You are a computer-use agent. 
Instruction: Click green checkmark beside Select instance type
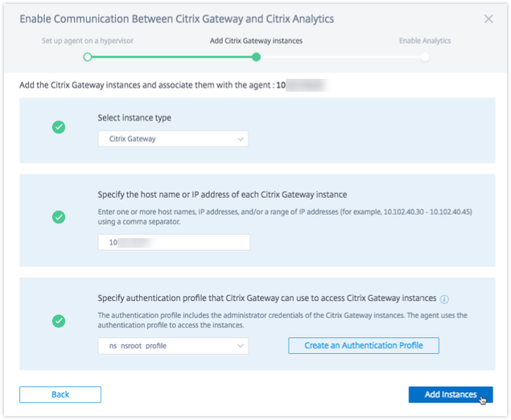coord(59,127)
